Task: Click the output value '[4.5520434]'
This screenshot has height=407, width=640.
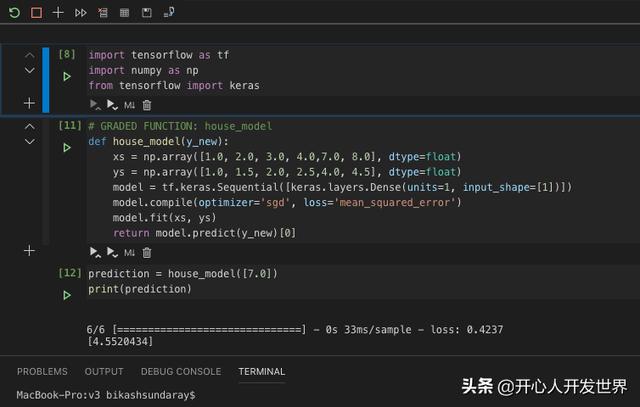Action: [x=120, y=341]
